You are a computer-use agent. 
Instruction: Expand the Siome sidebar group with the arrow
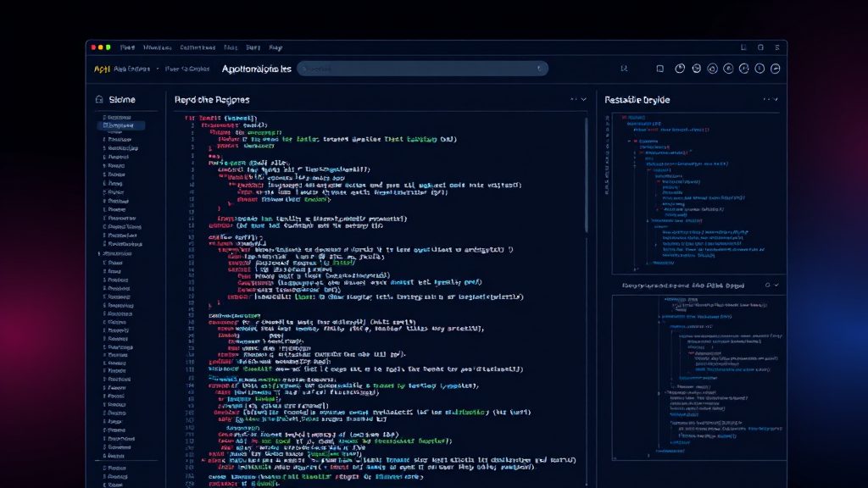99,253
